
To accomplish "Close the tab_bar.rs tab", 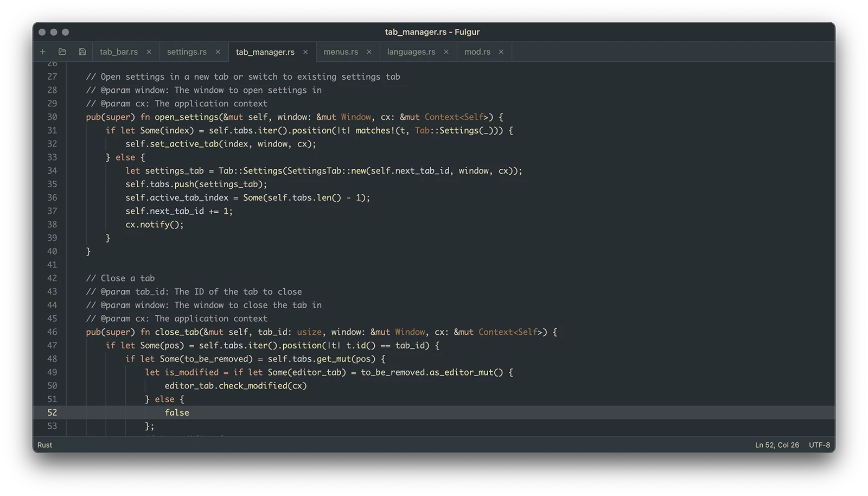I will [x=149, y=52].
